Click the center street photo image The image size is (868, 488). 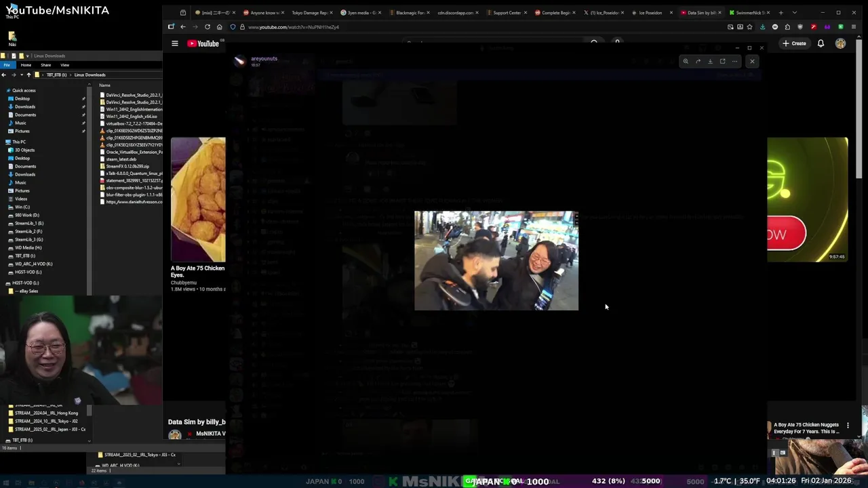496,261
